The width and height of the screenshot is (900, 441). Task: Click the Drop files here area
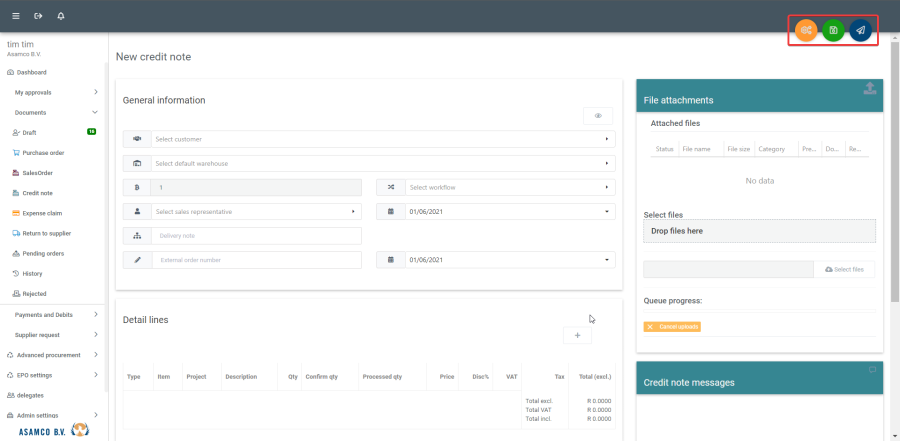759,231
